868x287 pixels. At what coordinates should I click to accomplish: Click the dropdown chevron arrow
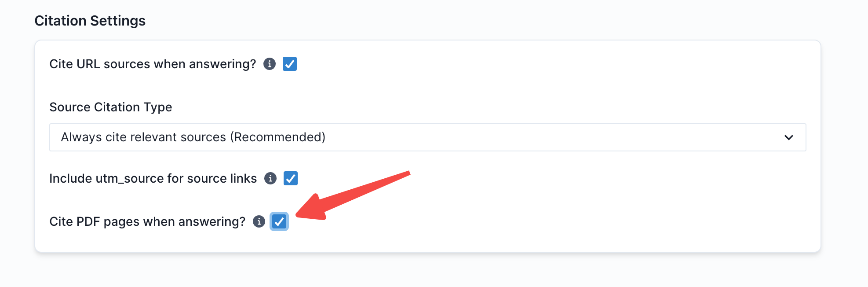click(x=789, y=137)
